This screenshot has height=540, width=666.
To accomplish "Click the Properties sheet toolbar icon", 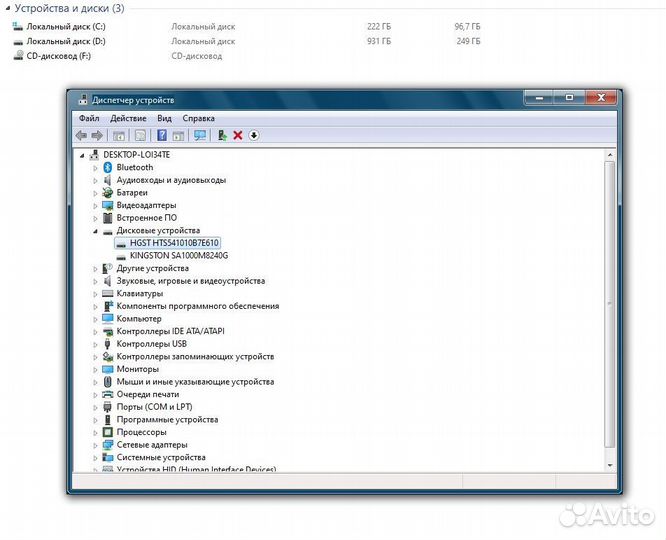I will pos(140,135).
